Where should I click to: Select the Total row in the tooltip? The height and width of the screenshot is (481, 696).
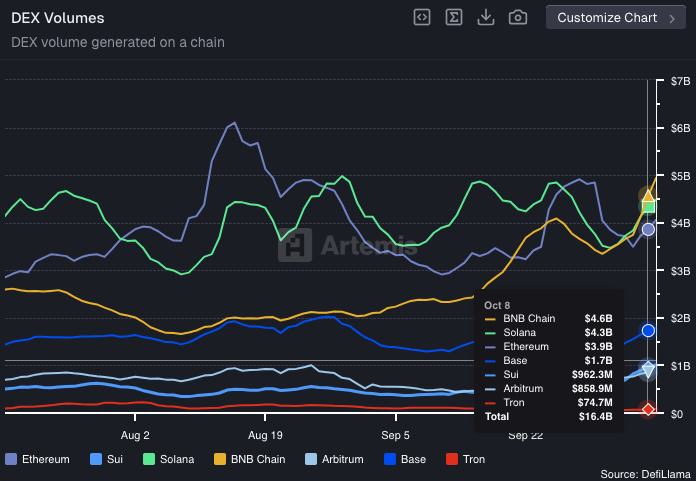point(547,415)
